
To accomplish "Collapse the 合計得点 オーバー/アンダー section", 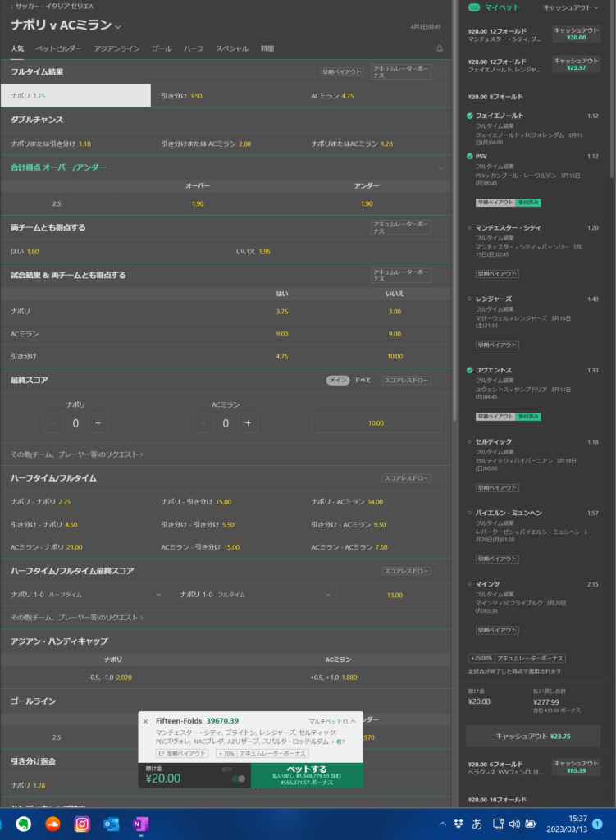I will pyautogui.click(x=440, y=167).
